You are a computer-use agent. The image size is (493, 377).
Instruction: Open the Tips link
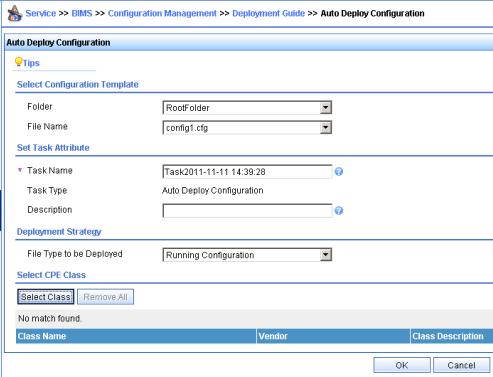point(31,63)
